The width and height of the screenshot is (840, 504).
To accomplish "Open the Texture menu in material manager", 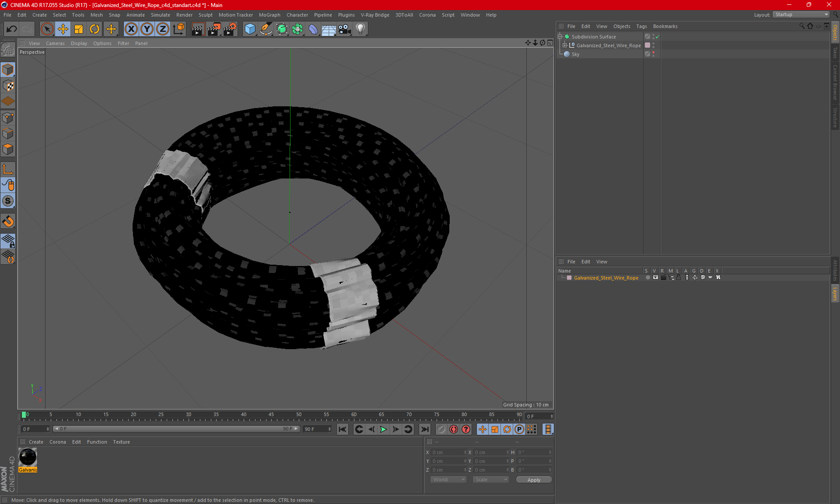I will pos(121,442).
